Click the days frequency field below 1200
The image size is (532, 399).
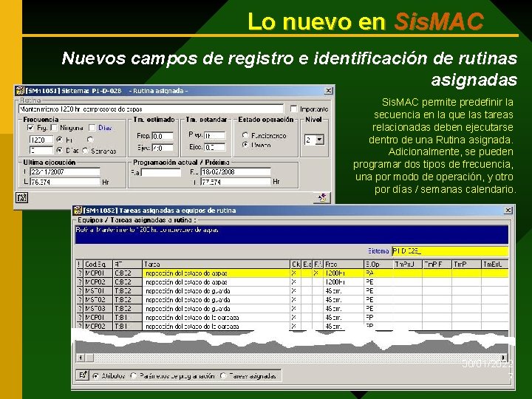tap(41, 150)
